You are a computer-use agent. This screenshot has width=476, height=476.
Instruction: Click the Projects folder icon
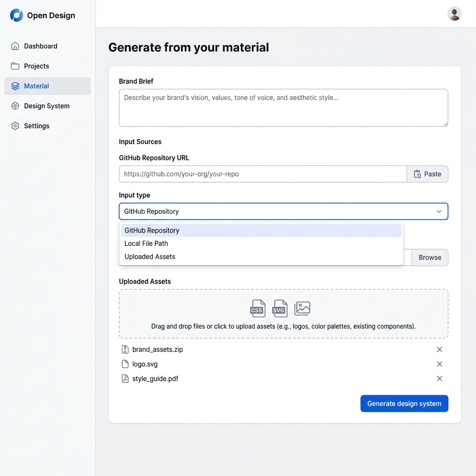(15, 66)
